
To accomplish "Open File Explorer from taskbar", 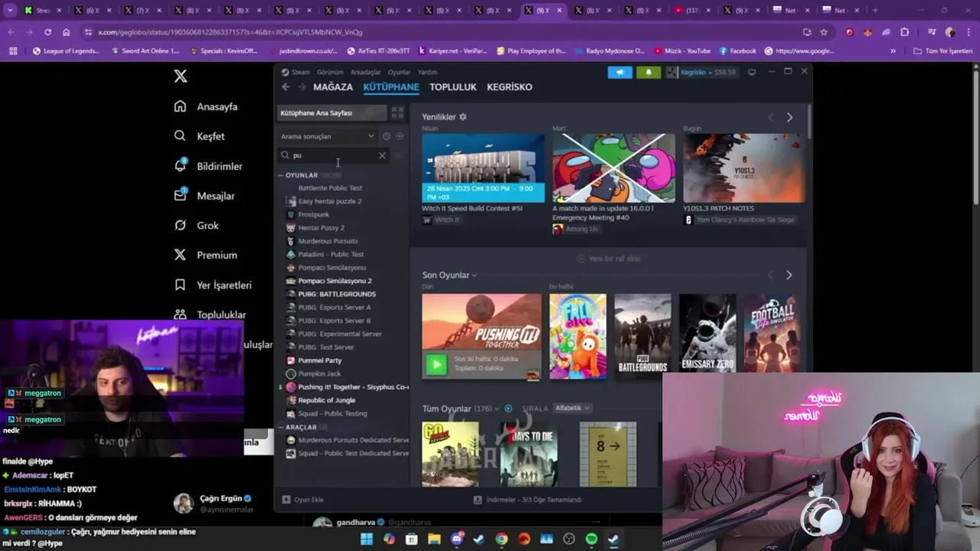I will tap(434, 540).
